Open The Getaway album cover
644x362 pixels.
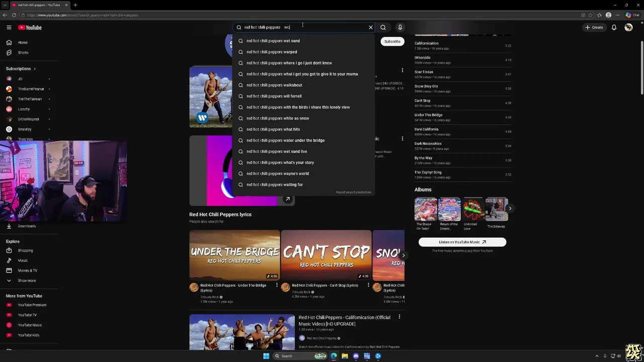click(x=497, y=209)
